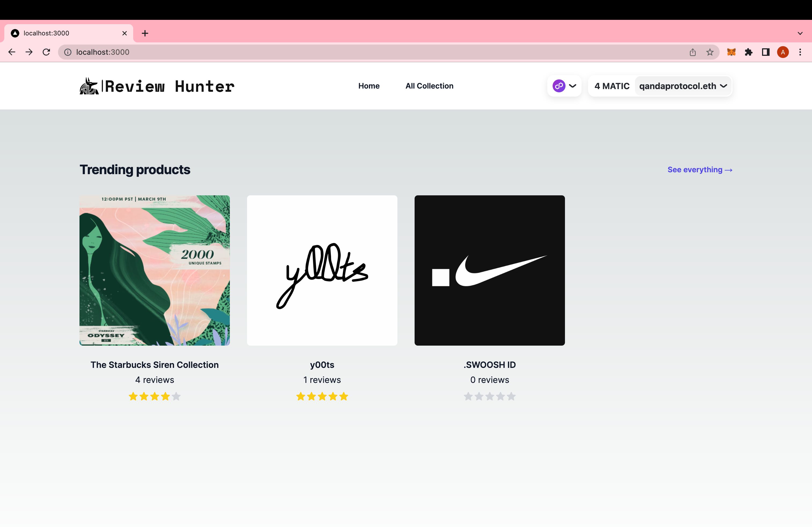
Task: View site information icon in address bar
Action: point(68,52)
